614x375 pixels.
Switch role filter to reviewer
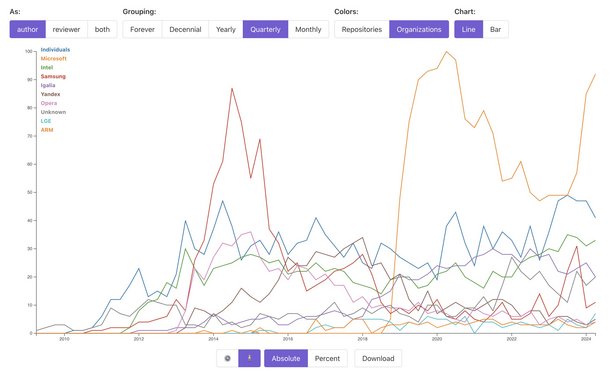point(66,29)
